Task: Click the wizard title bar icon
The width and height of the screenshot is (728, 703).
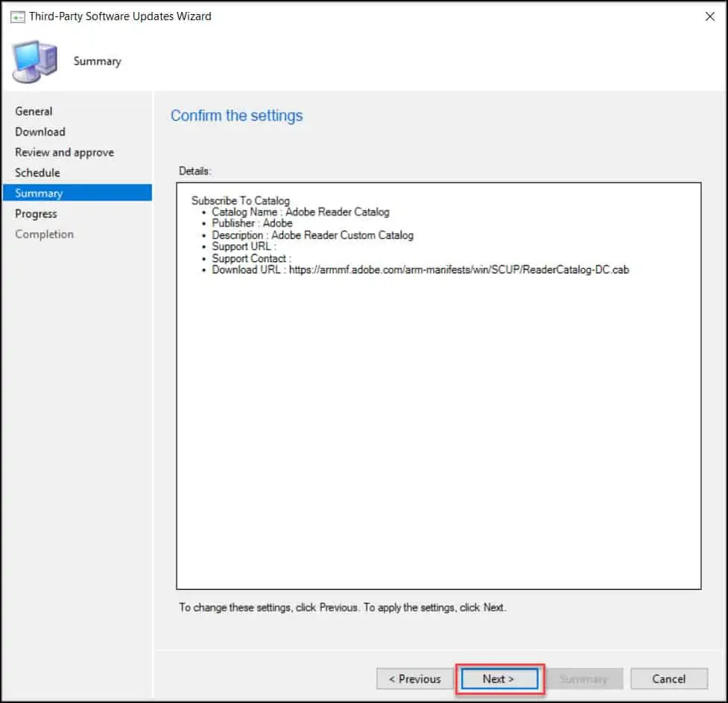Action: [17, 17]
